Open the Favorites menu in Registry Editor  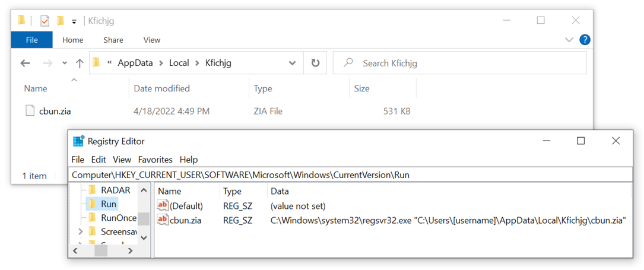click(156, 159)
